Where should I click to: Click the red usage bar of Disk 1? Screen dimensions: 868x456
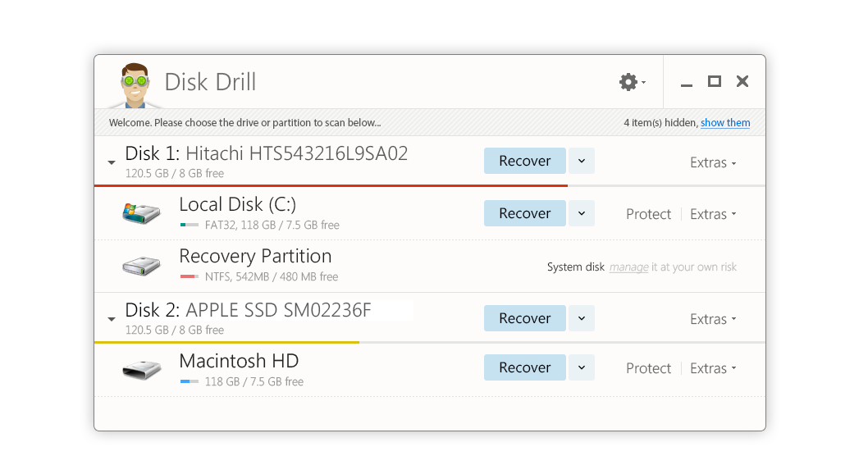point(331,185)
